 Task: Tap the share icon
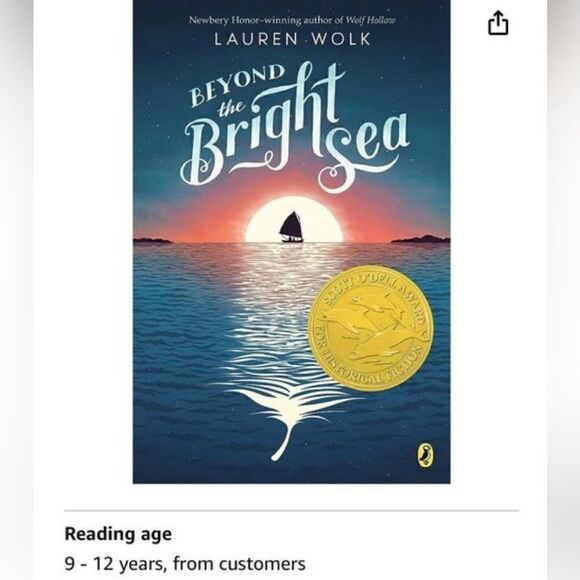[x=498, y=23]
